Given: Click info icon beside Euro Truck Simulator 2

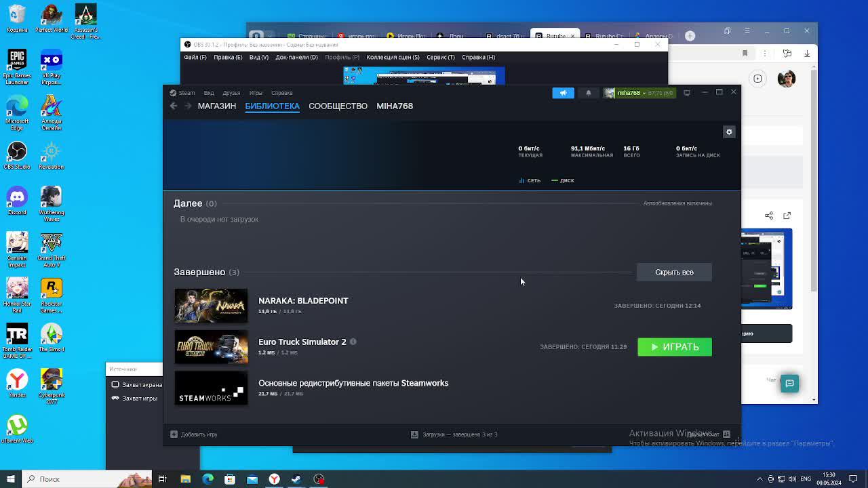Looking at the screenshot, I should tap(353, 342).
